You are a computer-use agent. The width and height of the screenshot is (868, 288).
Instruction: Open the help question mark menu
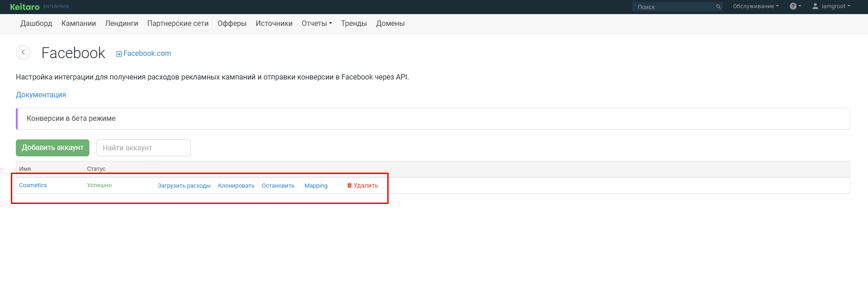[x=795, y=6]
